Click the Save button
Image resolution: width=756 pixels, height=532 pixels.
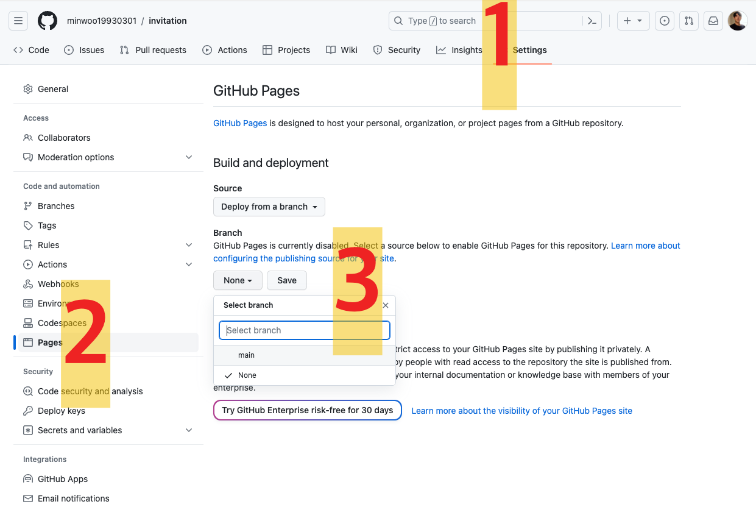287,280
